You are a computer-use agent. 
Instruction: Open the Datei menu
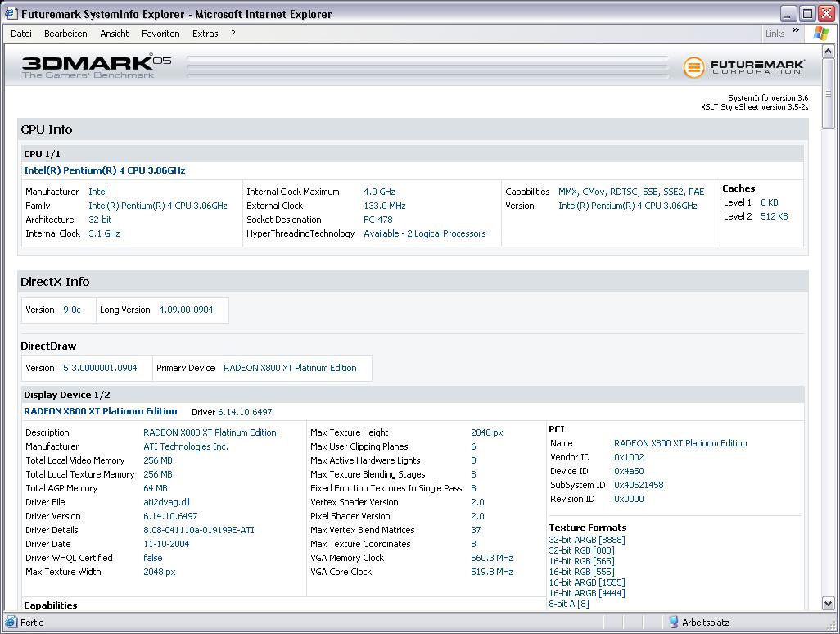(21, 34)
